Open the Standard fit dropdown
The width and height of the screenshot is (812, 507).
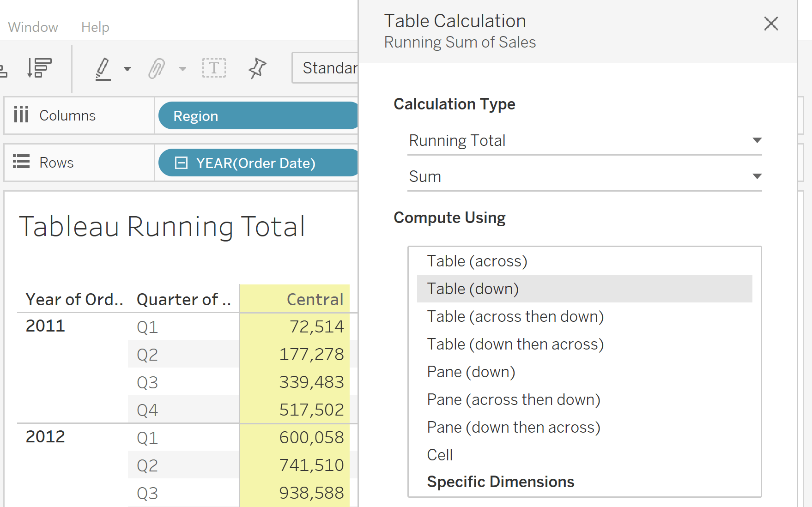coord(325,68)
